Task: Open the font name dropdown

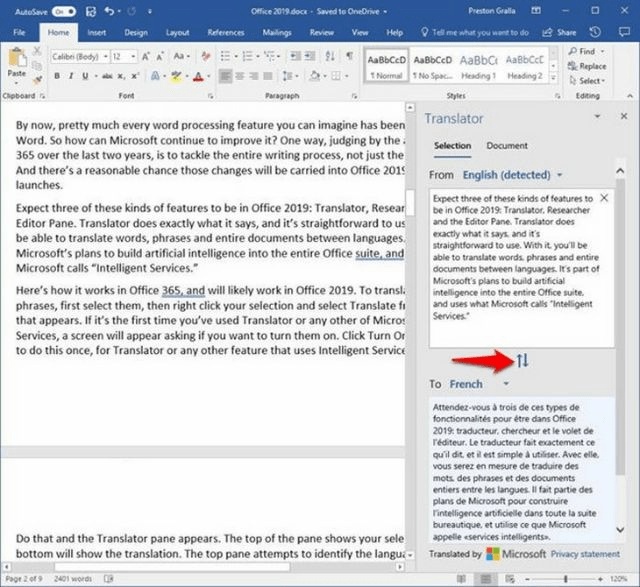Action: coord(80,56)
